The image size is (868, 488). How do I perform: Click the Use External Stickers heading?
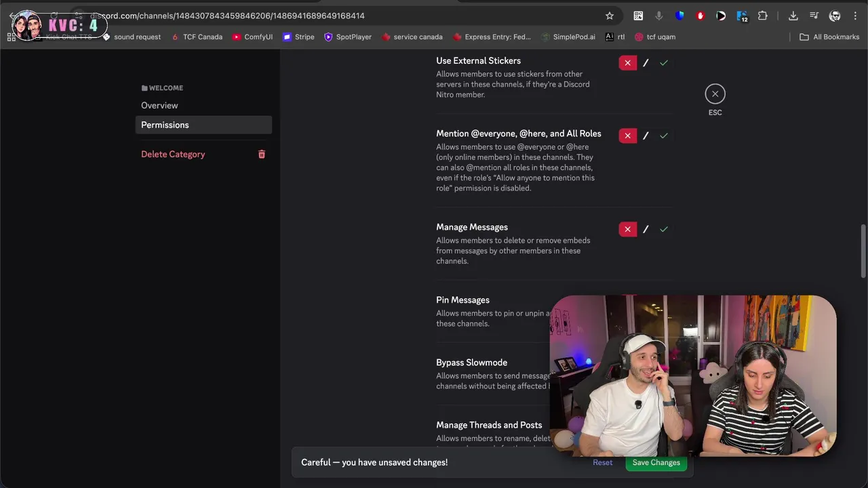click(x=478, y=61)
